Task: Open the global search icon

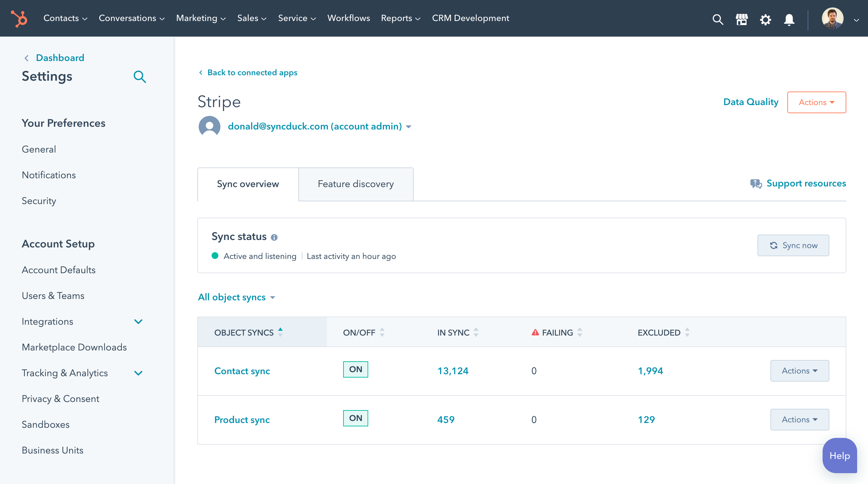Action: [x=718, y=19]
